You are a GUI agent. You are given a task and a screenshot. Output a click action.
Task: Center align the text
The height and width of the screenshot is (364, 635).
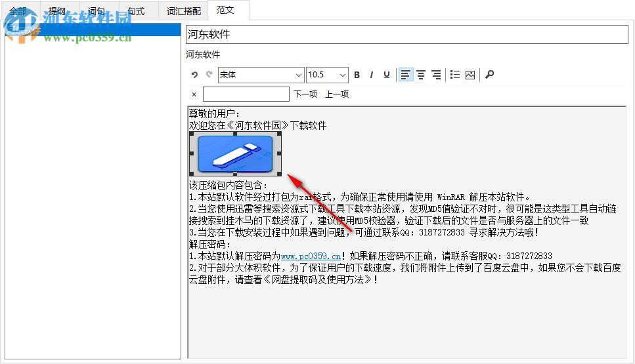[x=421, y=75]
